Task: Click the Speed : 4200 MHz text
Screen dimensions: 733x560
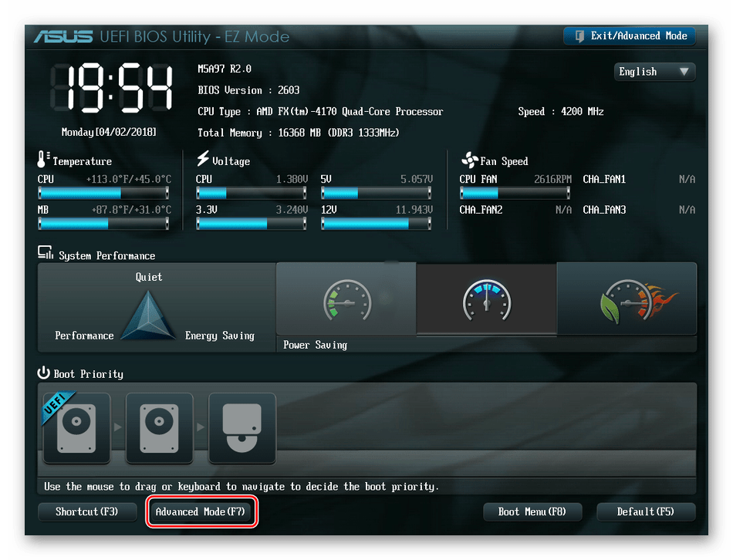Action: click(x=560, y=112)
